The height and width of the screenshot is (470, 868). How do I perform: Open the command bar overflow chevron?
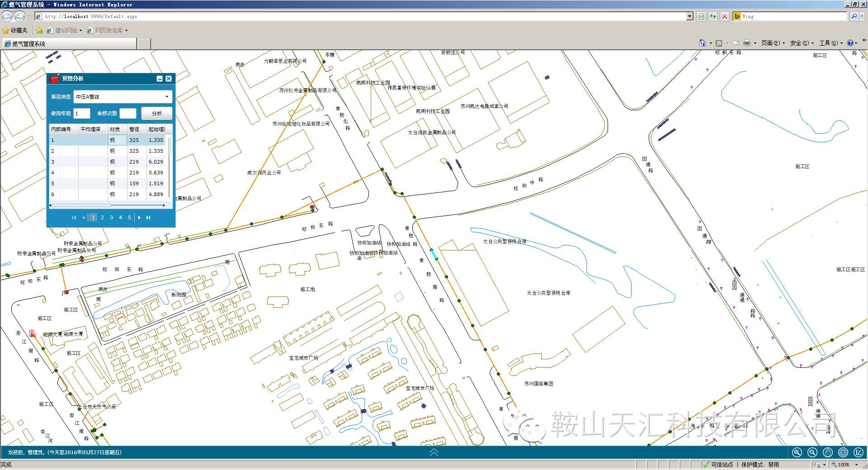tap(864, 41)
